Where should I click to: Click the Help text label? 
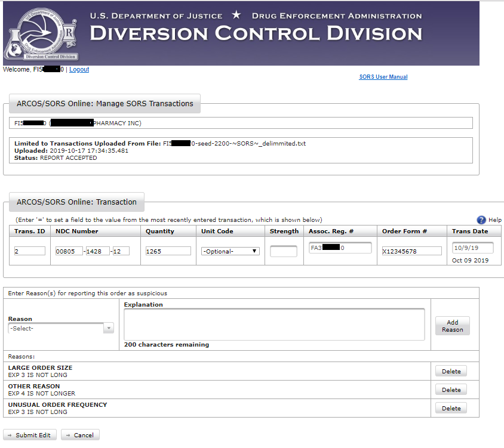click(x=494, y=220)
